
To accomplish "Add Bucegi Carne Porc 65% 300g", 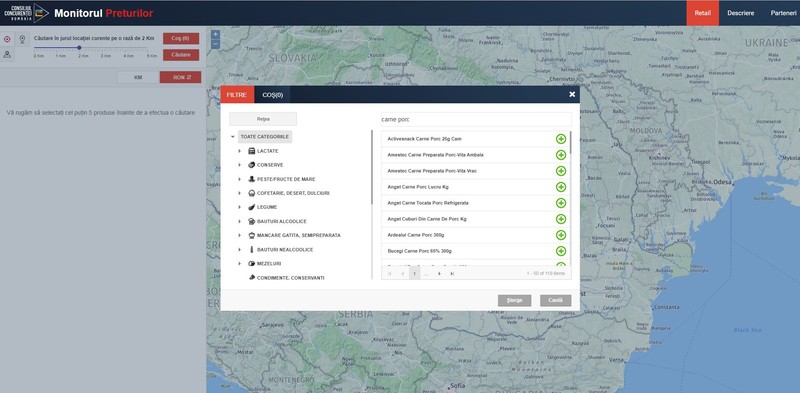I will 561,251.
